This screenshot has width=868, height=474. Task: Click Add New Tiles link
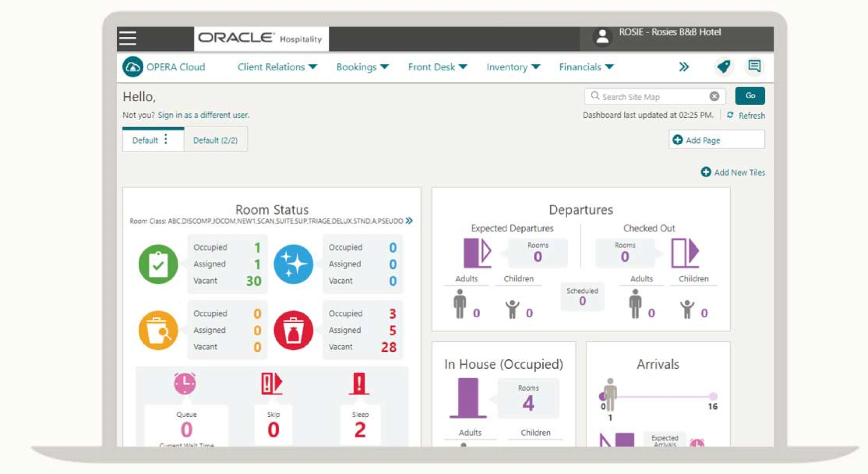(740, 172)
